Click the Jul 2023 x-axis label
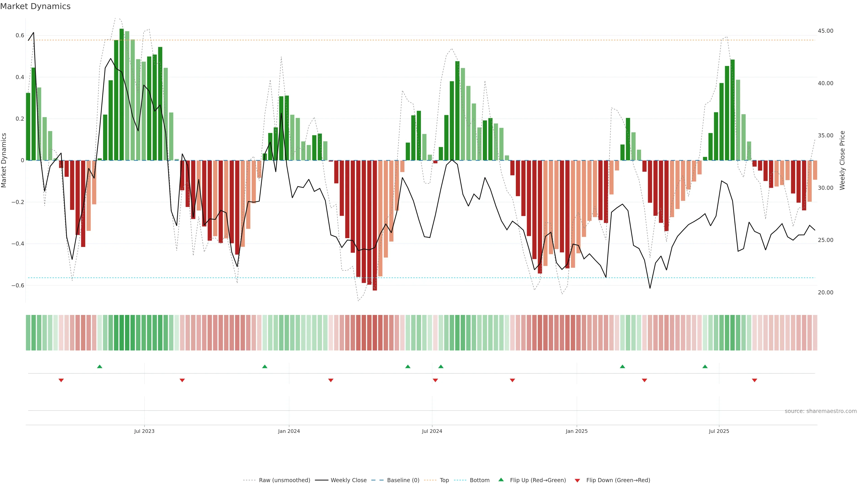868x488 pixels. (144, 431)
